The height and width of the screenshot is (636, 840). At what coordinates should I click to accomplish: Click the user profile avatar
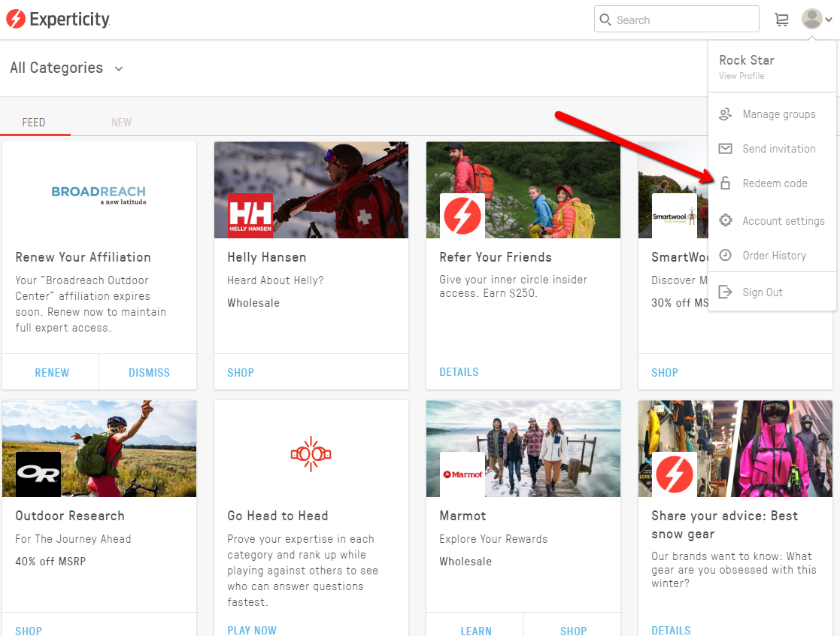(x=811, y=20)
